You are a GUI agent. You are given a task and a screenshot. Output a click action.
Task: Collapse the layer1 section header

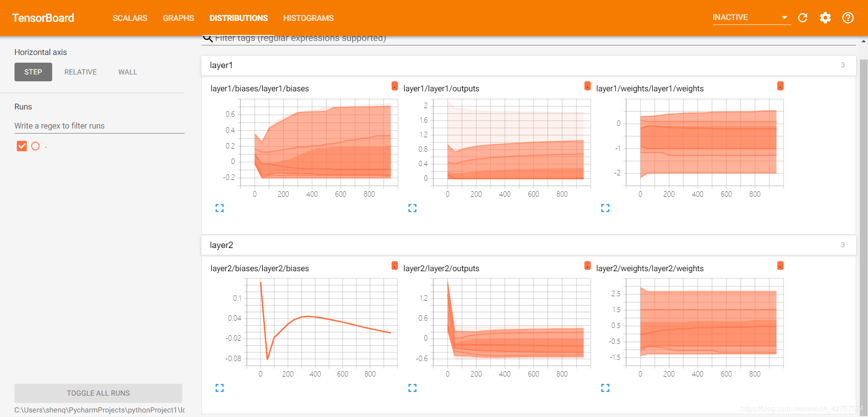tap(529, 65)
